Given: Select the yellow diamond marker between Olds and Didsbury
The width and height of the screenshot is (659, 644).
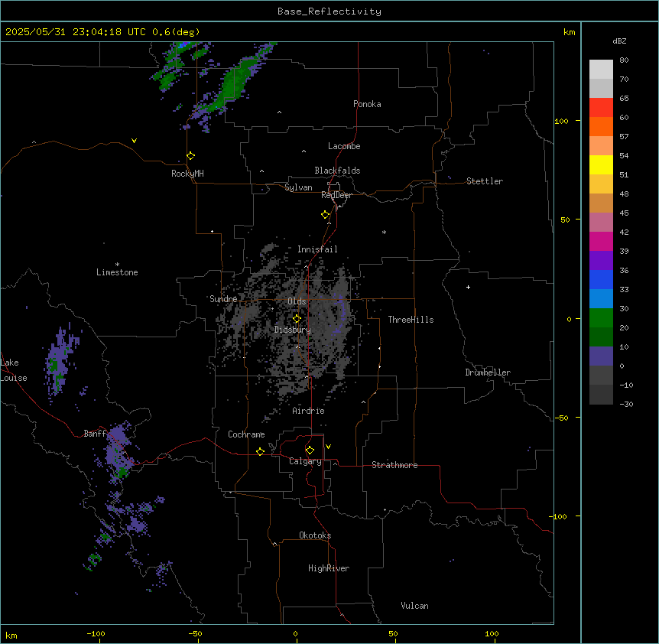Looking at the screenshot, I should pyautogui.click(x=297, y=319).
